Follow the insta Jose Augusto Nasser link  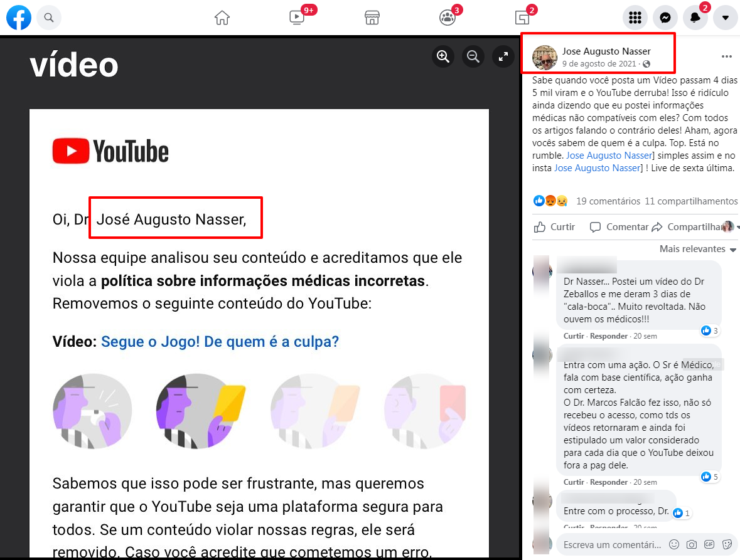[x=598, y=168]
